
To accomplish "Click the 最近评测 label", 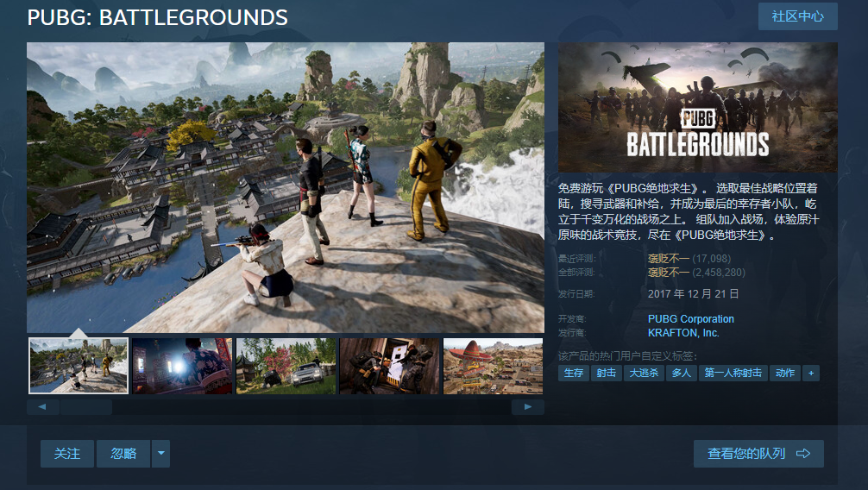I will (x=576, y=259).
